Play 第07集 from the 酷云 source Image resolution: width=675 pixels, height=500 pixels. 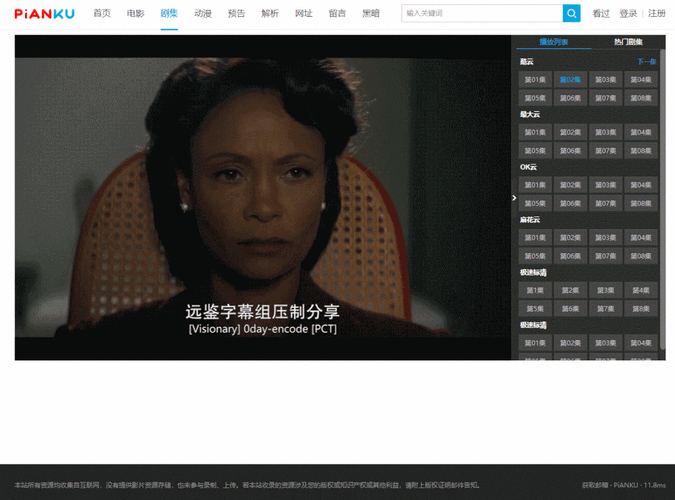point(606,98)
